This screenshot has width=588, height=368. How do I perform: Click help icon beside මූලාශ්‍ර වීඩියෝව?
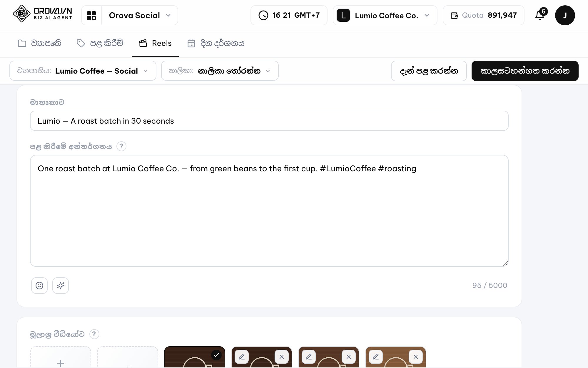[x=94, y=334]
